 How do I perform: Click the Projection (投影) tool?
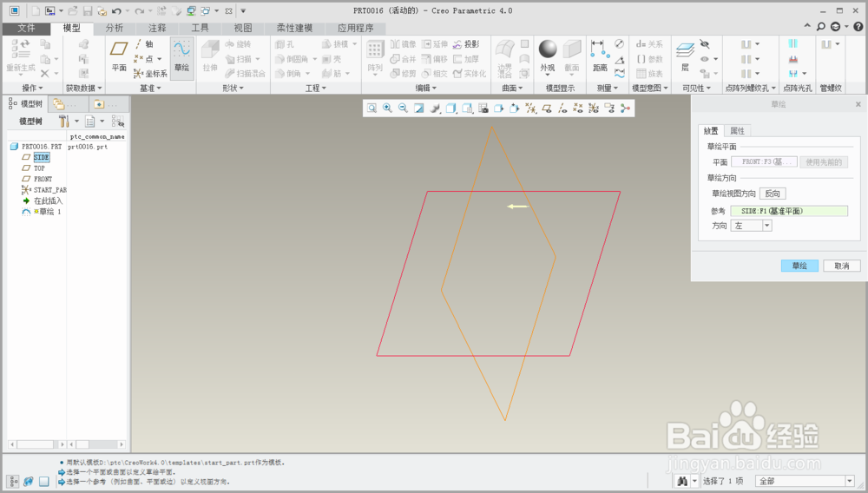pos(466,44)
